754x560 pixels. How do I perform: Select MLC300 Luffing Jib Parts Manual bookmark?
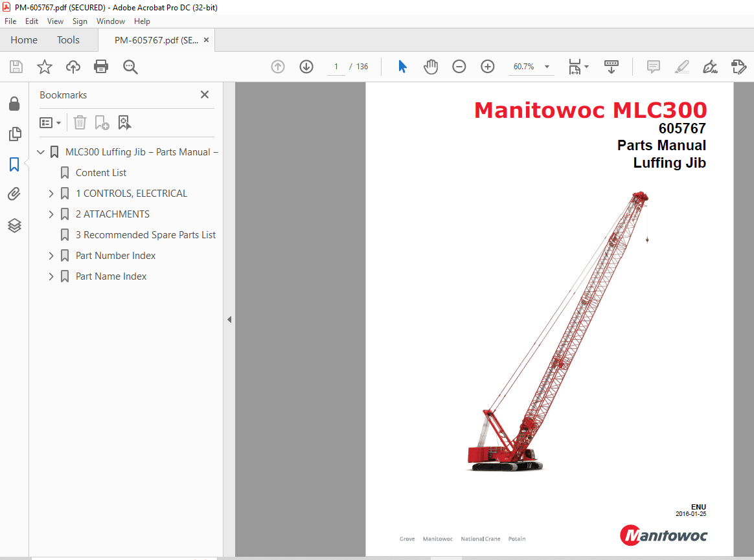(141, 152)
